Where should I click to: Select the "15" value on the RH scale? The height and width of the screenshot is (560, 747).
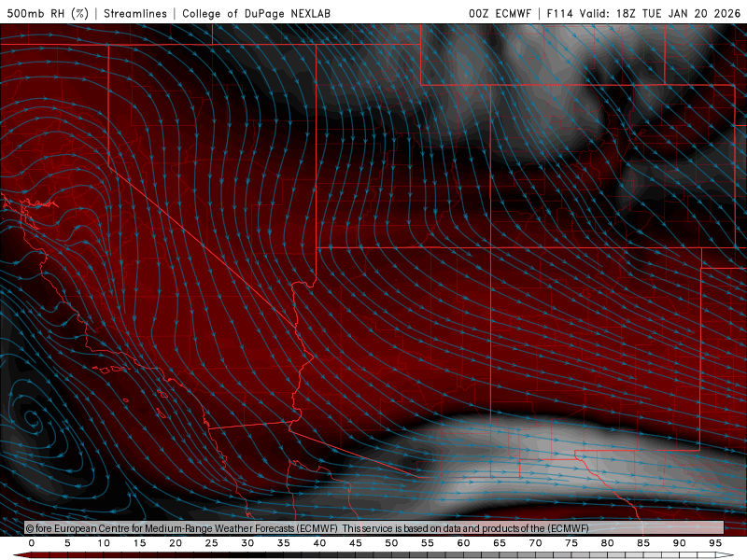point(139,543)
